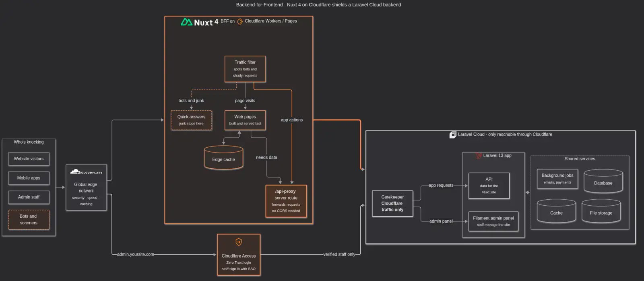Click the Cloudflare Access shield icon
The image size is (644, 281).
tap(239, 242)
